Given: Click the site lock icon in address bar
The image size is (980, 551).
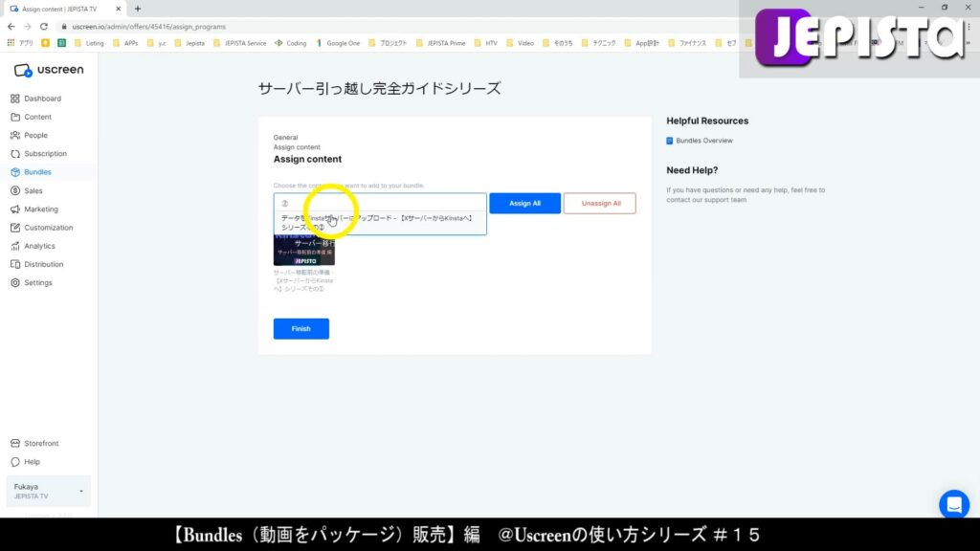Looking at the screenshot, I should click(x=64, y=27).
